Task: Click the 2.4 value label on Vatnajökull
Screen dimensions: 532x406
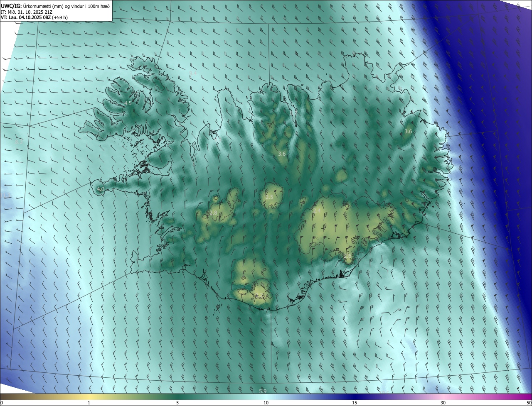Action: click(x=317, y=211)
